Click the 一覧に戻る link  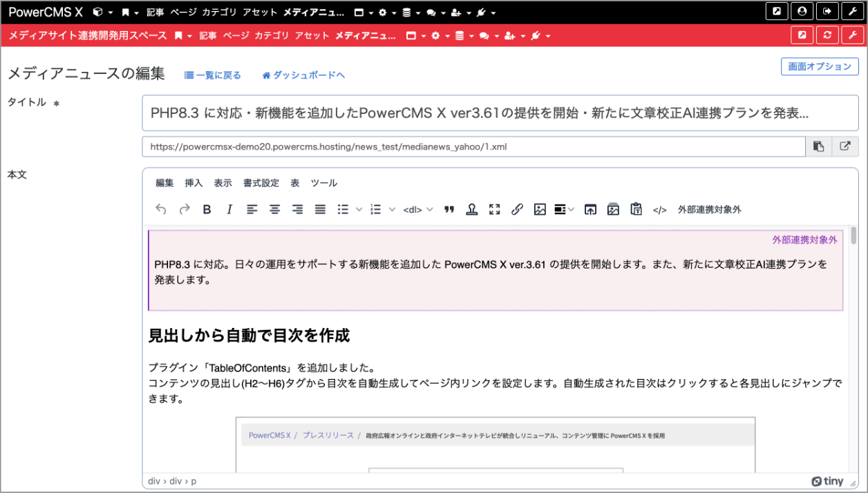pos(213,75)
